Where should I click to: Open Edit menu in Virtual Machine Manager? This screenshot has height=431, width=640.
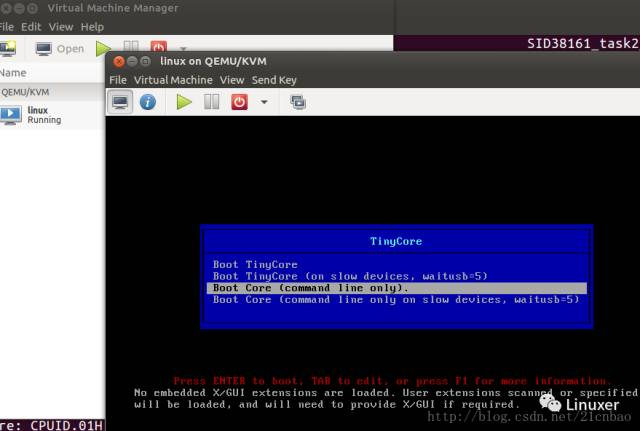click(31, 27)
